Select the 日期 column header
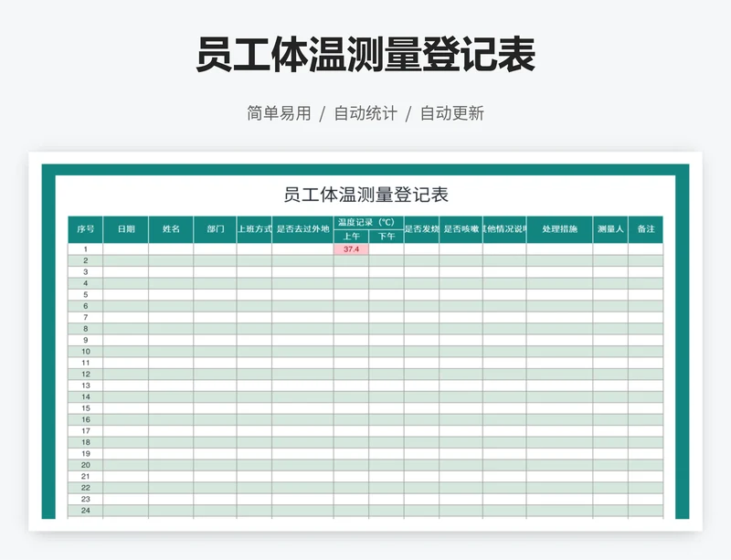This screenshot has height=560, width=731. pos(126,229)
